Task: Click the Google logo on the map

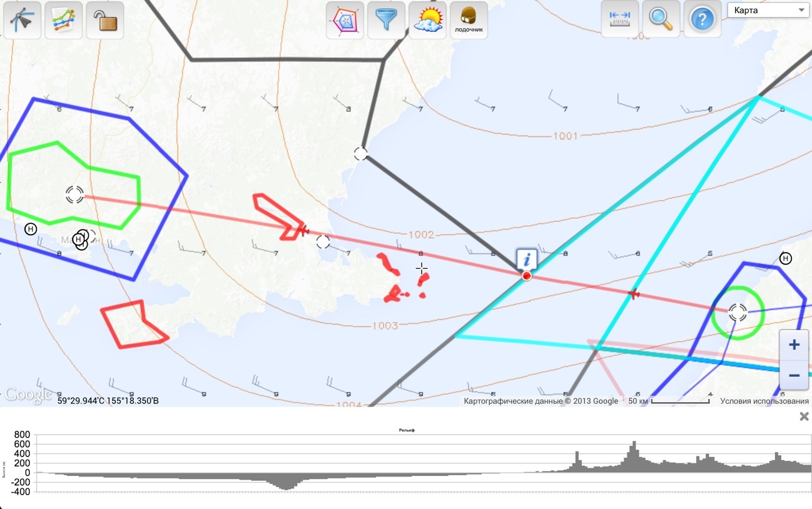Action: (28, 395)
